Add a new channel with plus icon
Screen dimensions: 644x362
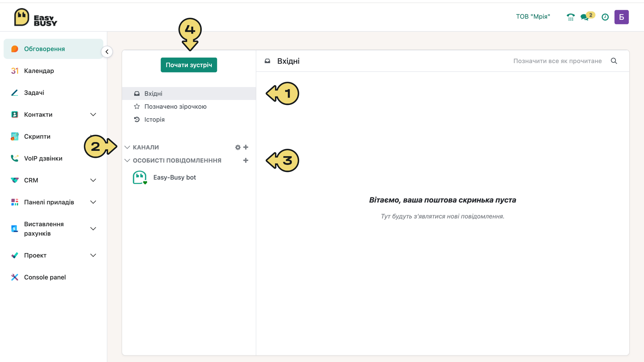pos(246,147)
